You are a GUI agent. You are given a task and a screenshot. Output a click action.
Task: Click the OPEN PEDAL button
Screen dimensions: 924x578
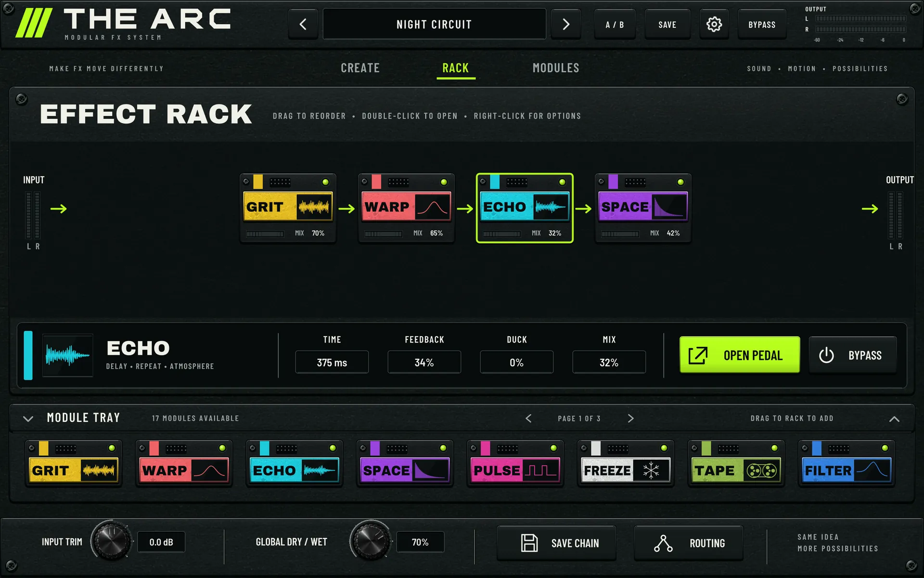point(740,355)
